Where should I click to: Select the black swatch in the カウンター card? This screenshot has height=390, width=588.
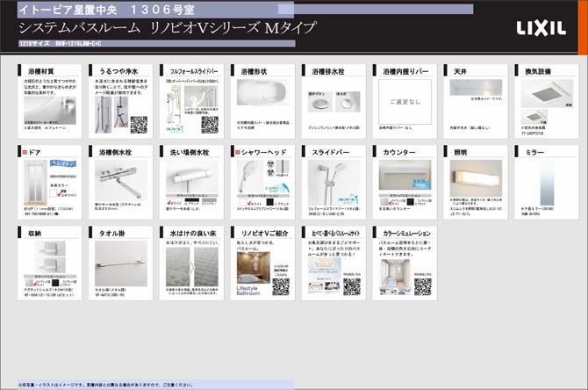[411, 202]
